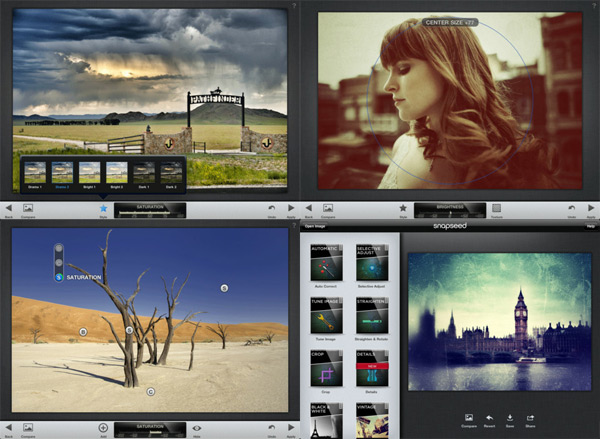
Task: Select the blue S Saturation option in popup
Action: 59,277
